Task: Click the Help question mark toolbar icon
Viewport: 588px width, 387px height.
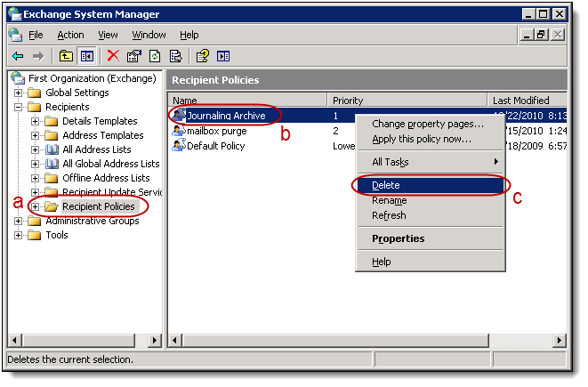Action: pyautogui.click(x=203, y=57)
